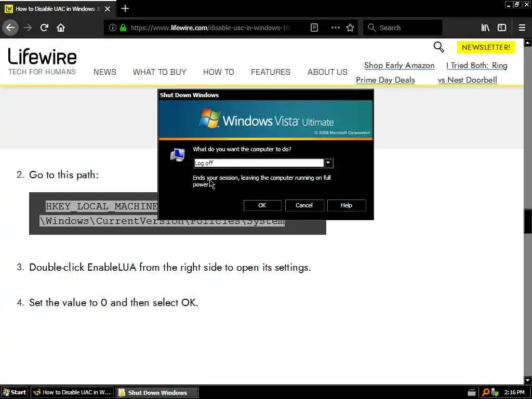Click the browser forward arrow
The image size is (532, 399).
click(28, 28)
